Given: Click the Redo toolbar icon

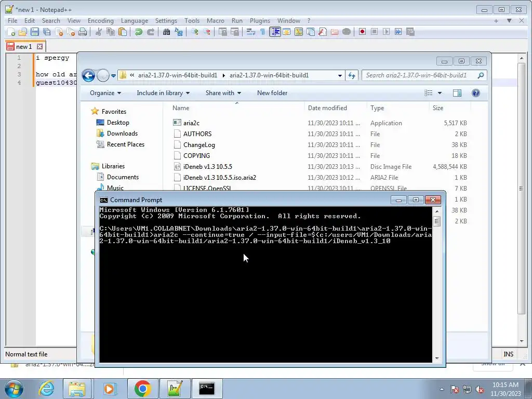Looking at the screenshot, I should (x=150, y=32).
